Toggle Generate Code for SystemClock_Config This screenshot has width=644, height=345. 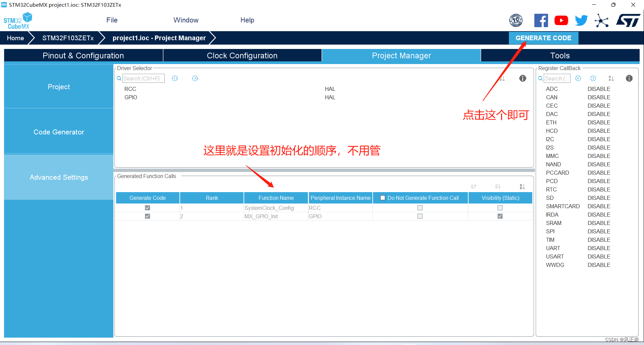(147, 208)
